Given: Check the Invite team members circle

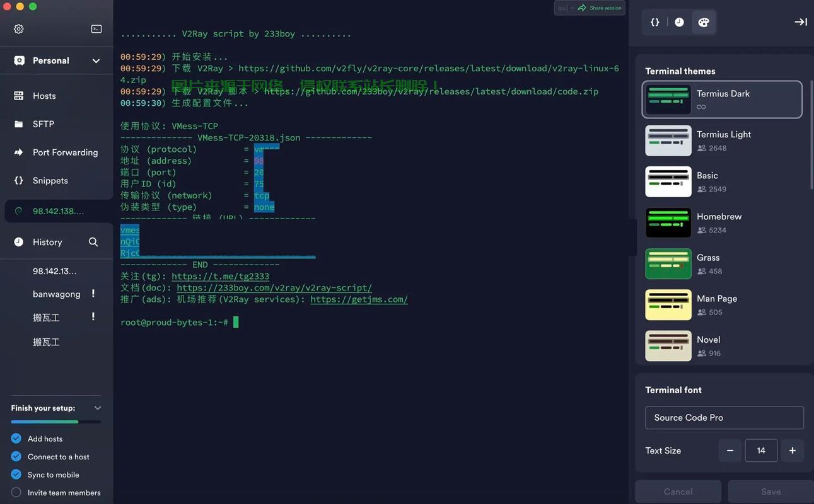Looking at the screenshot, I should [16, 493].
